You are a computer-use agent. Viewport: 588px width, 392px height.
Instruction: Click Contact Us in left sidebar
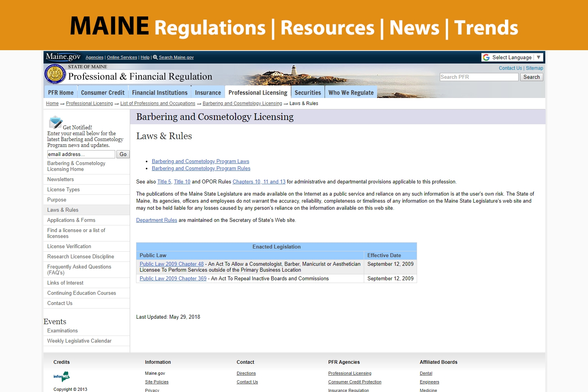87,303
